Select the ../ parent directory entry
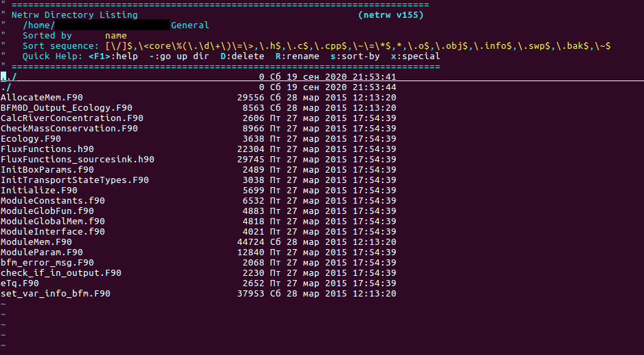The image size is (644, 355). click(9, 77)
